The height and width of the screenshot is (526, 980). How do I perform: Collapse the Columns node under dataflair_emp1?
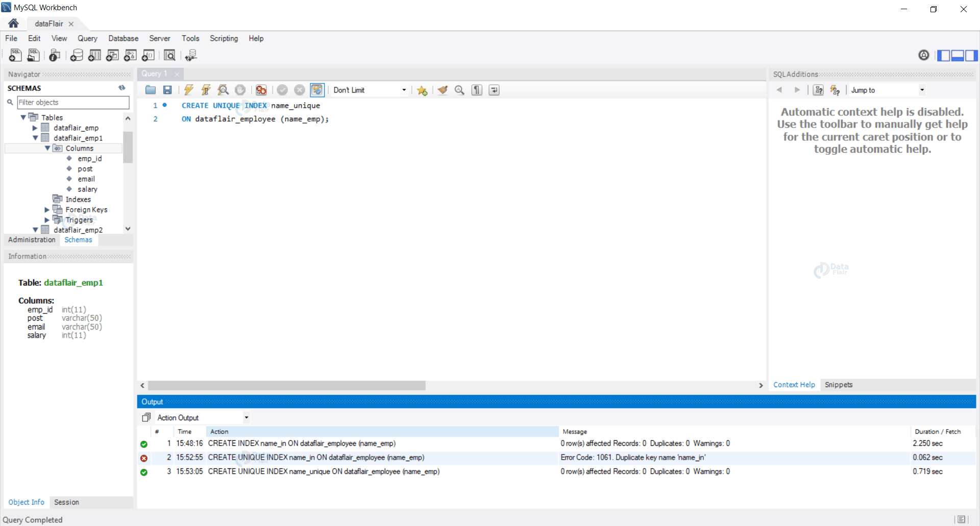tap(48, 148)
